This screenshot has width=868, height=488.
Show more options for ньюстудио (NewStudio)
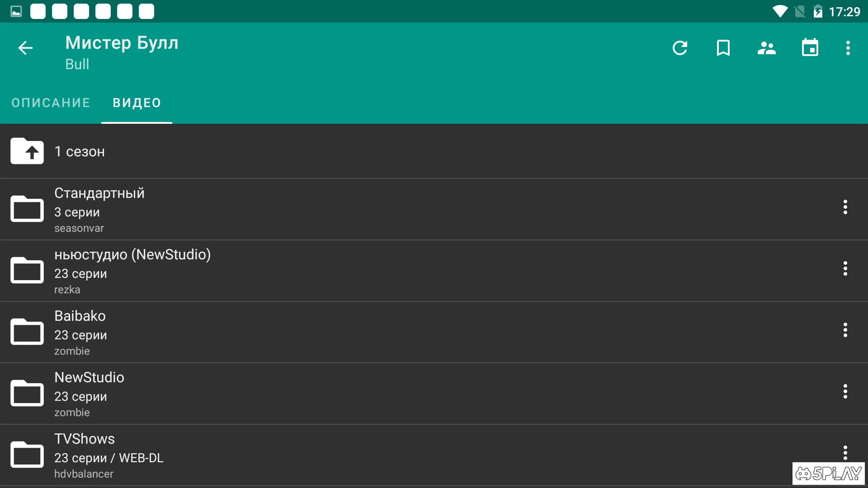tap(845, 269)
